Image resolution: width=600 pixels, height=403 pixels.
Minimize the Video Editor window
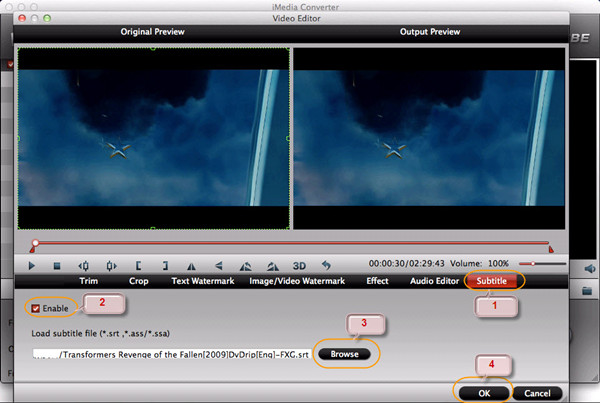tap(34, 18)
